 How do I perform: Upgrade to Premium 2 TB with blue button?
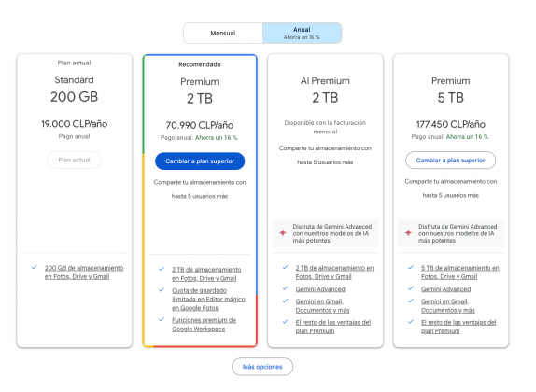coord(200,161)
